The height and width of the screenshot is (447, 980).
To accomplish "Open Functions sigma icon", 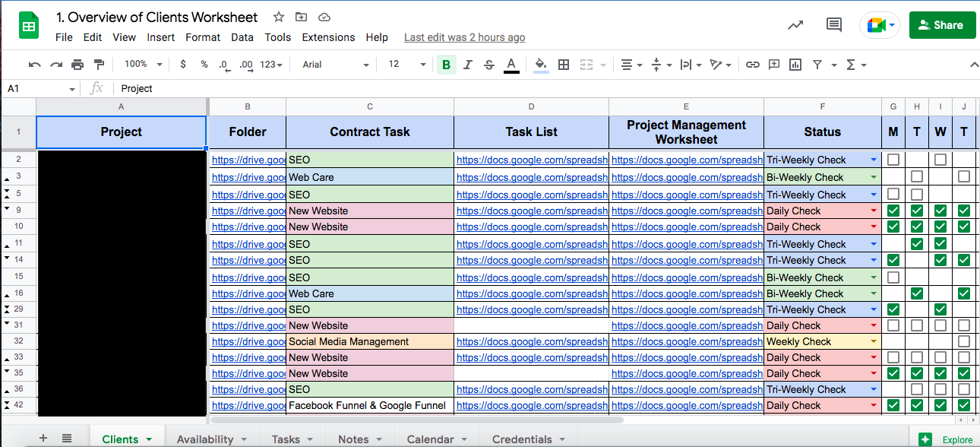I will [x=850, y=65].
